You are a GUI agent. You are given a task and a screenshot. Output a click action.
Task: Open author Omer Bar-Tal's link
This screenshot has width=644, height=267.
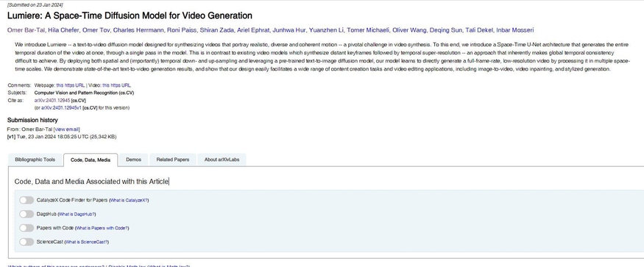pyautogui.click(x=26, y=30)
